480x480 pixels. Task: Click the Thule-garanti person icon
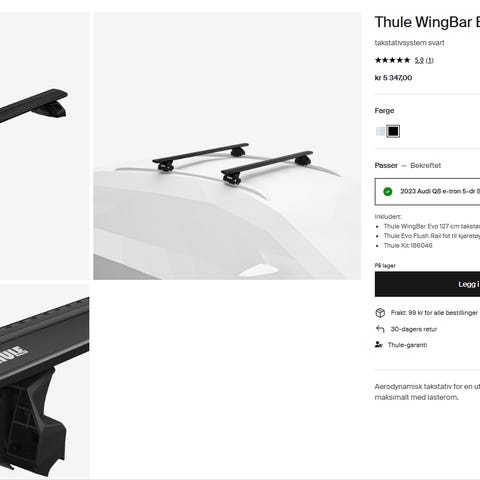tap(378, 345)
